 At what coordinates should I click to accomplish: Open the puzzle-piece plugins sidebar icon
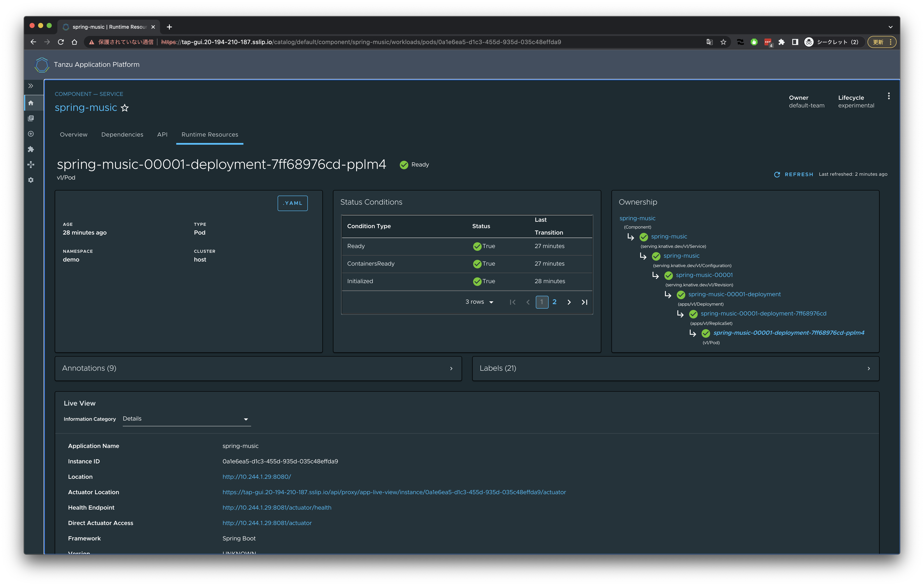click(31, 149)
